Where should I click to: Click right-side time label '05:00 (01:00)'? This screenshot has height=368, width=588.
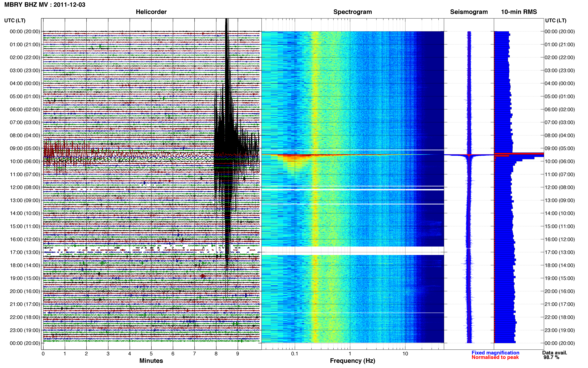click(x=560, y=96)
